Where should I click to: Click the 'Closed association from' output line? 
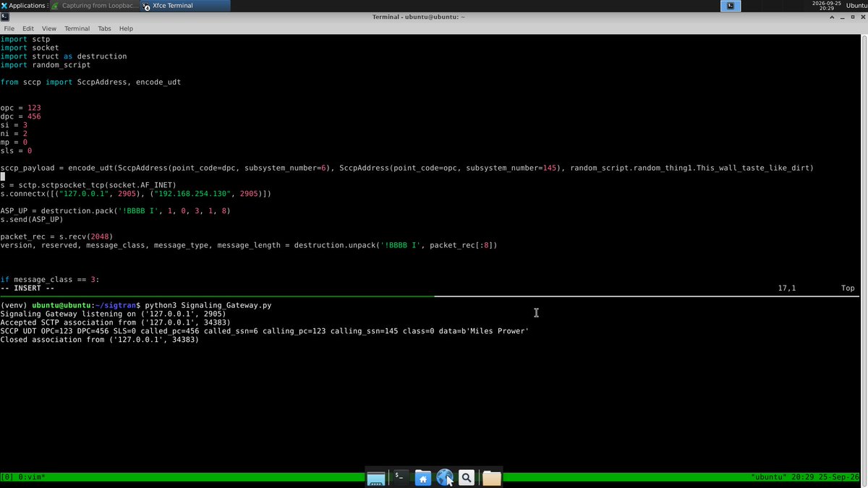[x=100, y=340]
